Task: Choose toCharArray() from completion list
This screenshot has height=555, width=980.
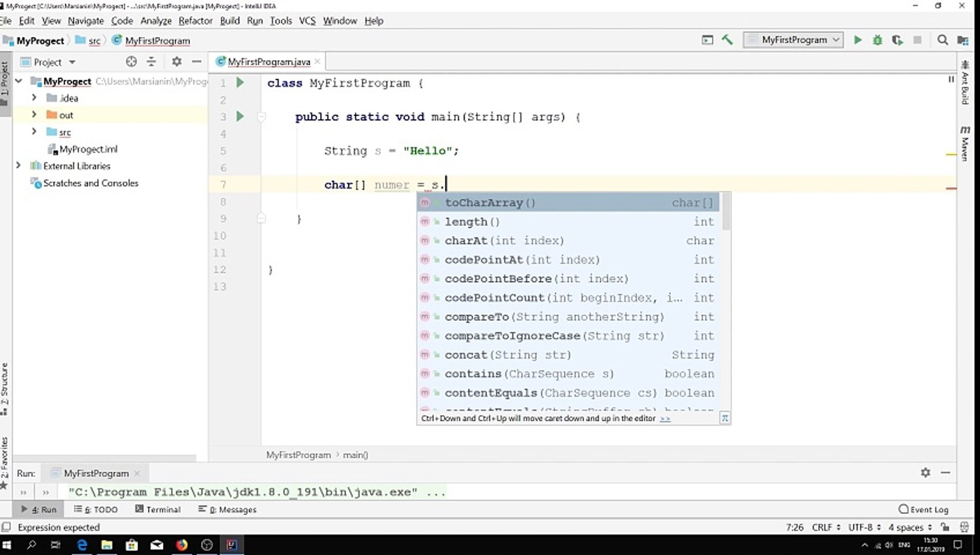Action: 568,202
